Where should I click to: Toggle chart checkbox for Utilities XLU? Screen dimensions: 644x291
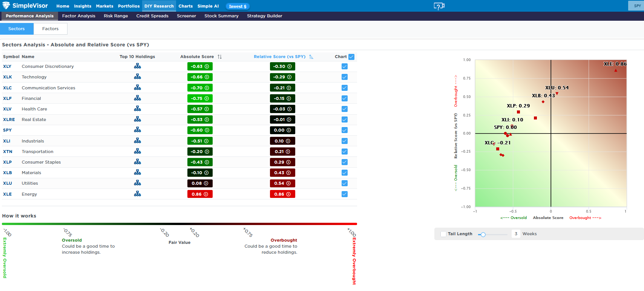344,183
